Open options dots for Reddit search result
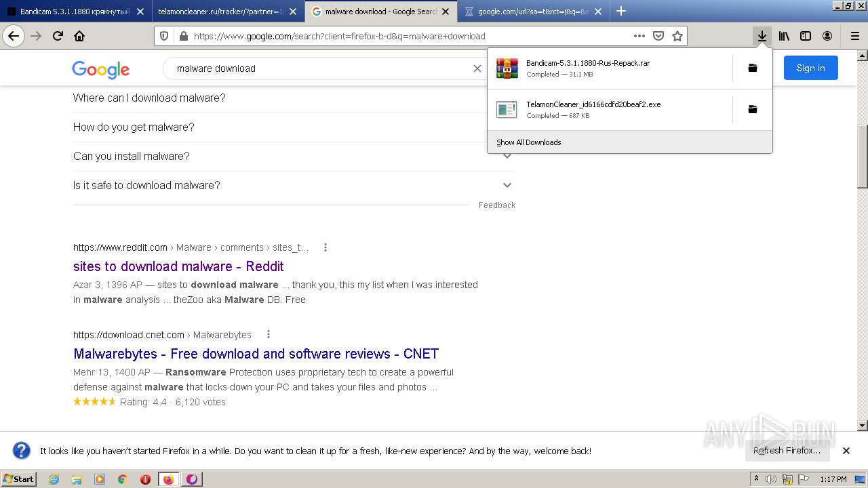Screen dimensions: 868x488 click(x=325, y=247)
